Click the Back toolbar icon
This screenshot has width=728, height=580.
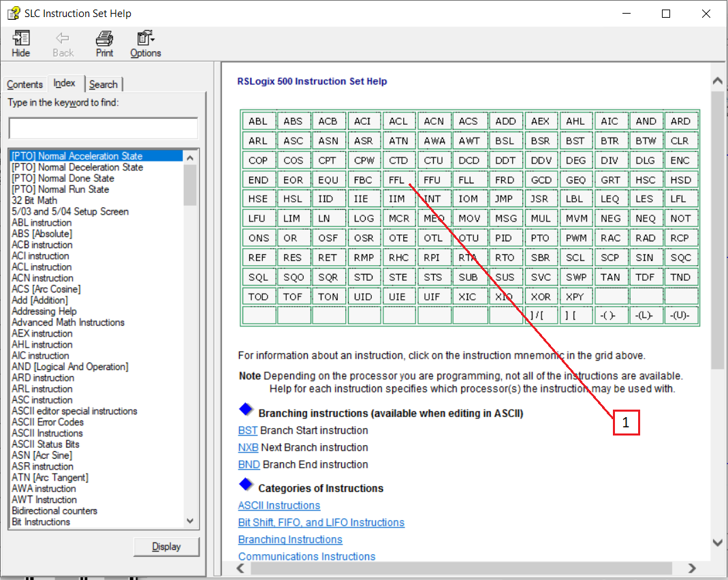pyautogui.click(x=63, y=44)
